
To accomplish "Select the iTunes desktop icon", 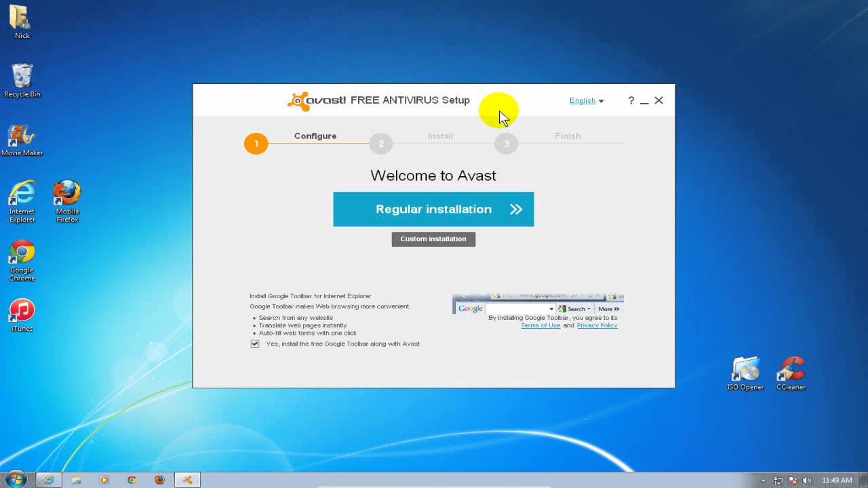I will pyautogui.click(x=22, y=316).
